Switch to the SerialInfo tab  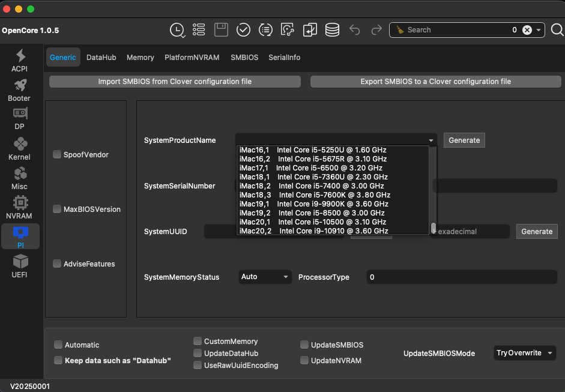[285, 57]
